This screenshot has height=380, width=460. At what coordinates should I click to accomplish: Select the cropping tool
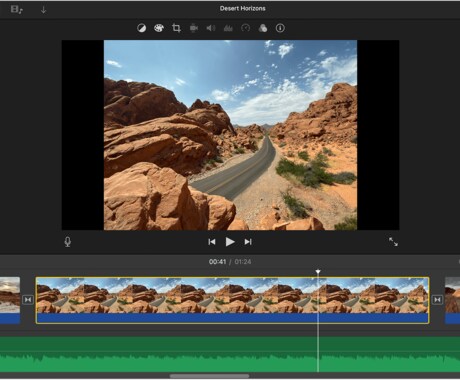(x=176, y=28)
